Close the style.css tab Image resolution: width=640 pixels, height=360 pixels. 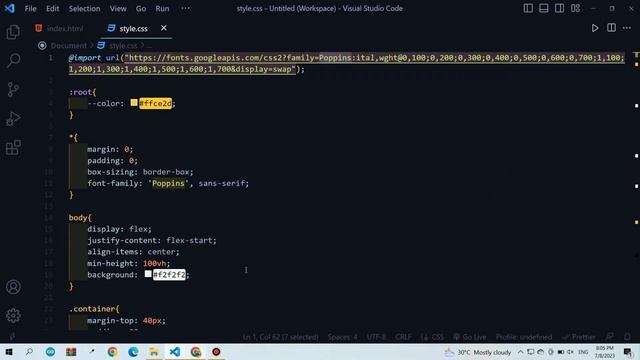pyautogui.click(x=164, y=28)
